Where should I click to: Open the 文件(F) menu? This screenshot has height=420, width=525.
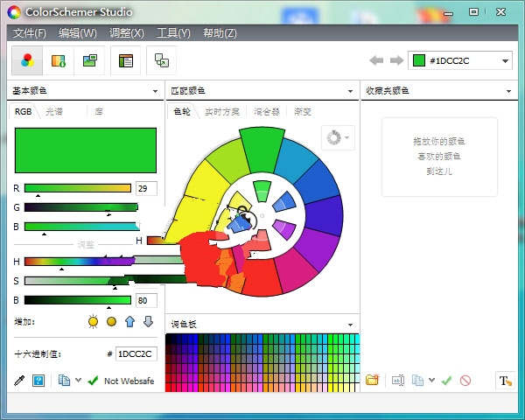[x=30, y=33]
